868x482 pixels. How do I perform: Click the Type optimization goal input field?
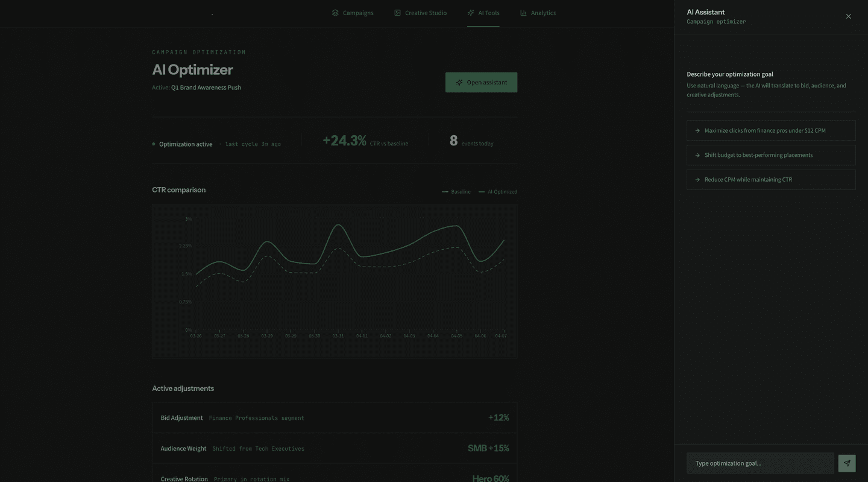[x=759, y=463]
